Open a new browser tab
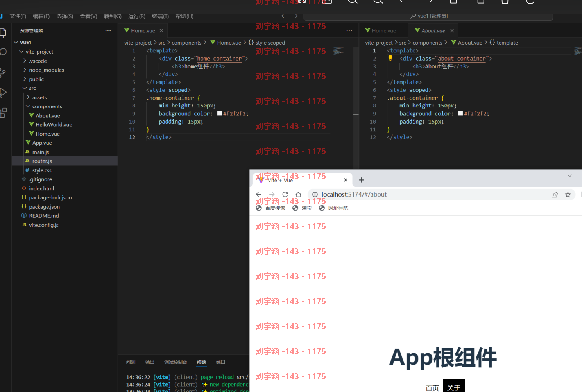The image size is (582, 392). coord(361,180)
